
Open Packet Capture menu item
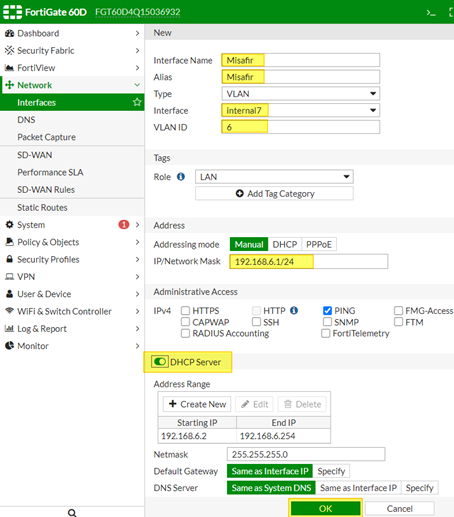72,137
